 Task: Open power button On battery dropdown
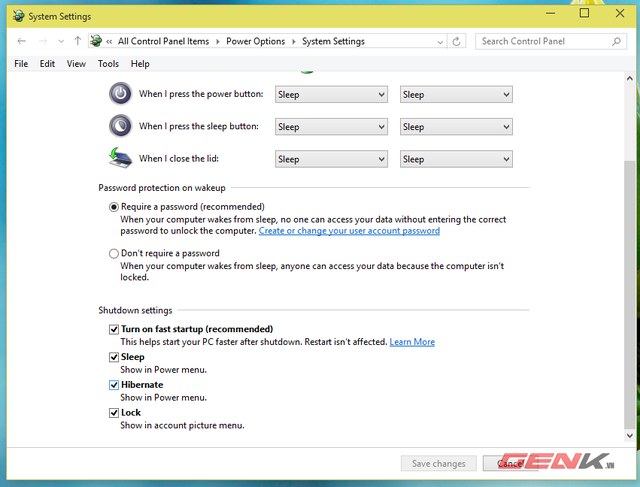[331, 94]
